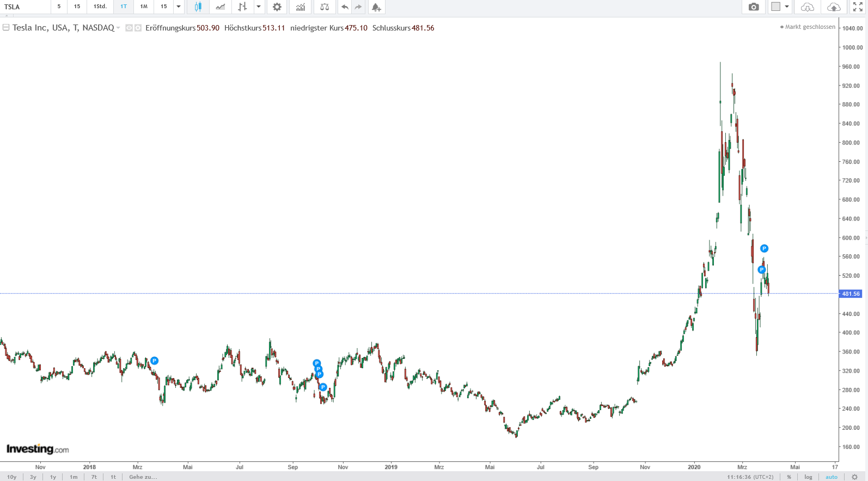This screenshot has height=481, width=868.
Task: Select the 1M monthly interval
Action: click(144, 7)
